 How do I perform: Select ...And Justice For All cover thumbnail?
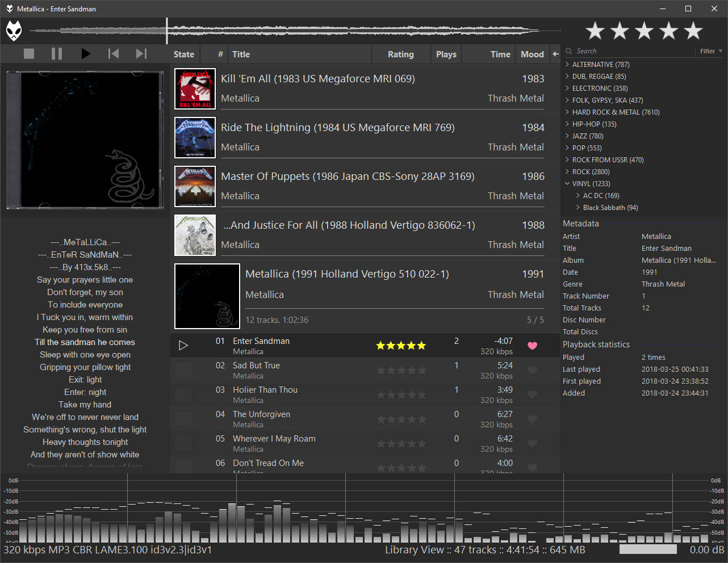coord(195,235)
